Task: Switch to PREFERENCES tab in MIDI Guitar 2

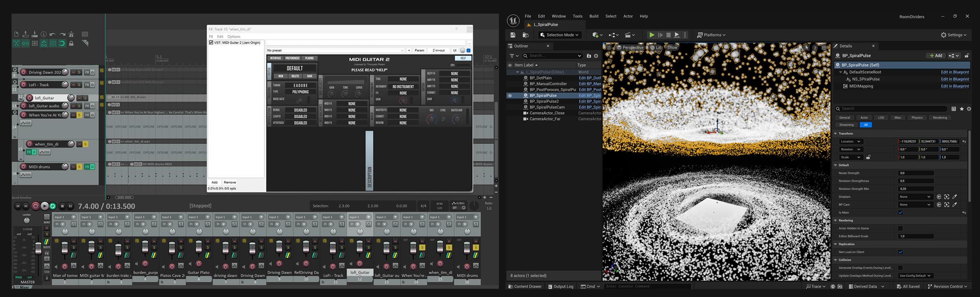Action: coord(292,58)
